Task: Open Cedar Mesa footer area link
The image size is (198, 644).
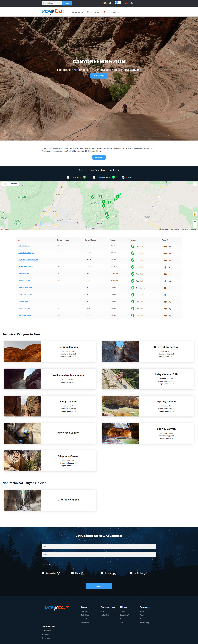Action: coord(85,615)
